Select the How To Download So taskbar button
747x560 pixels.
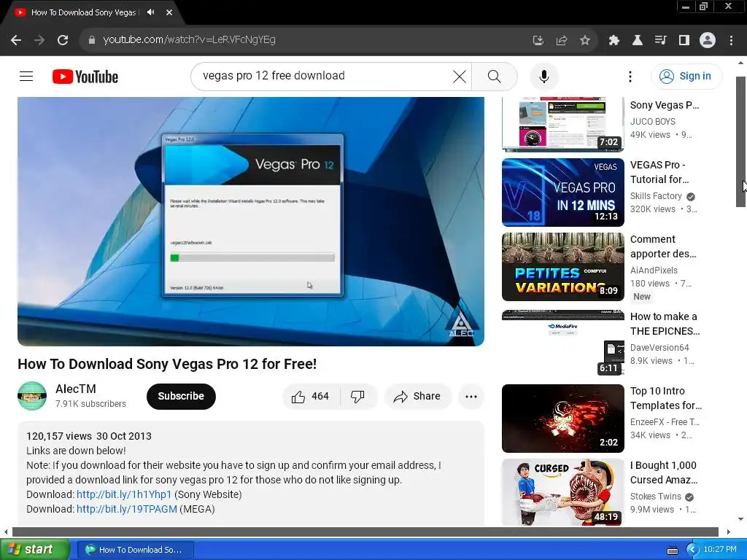point(135,550)
